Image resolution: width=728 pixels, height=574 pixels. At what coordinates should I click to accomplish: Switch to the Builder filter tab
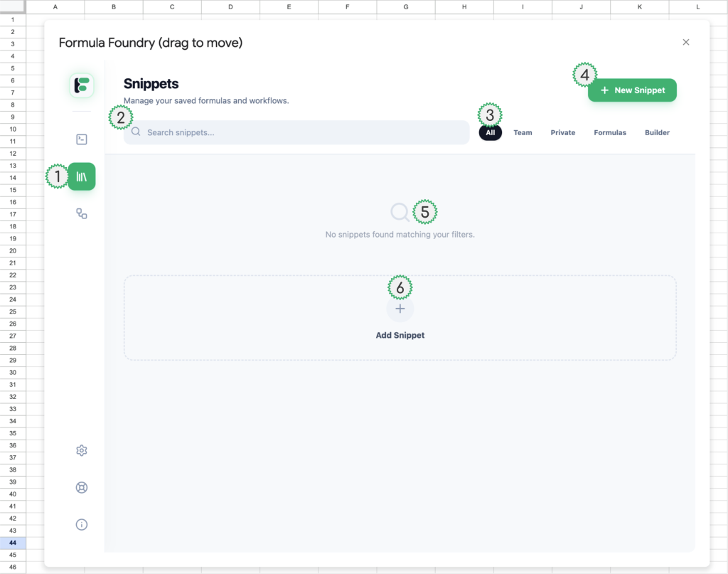[x=657, y=132]
